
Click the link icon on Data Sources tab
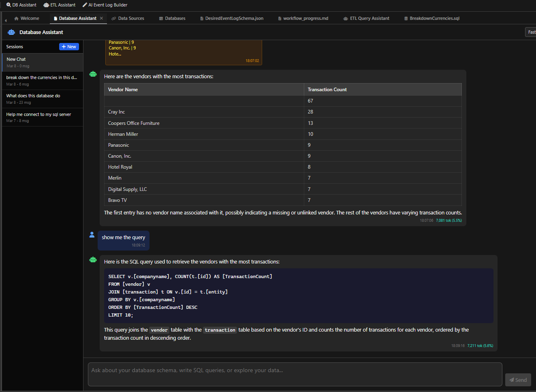tap(114, 18)
